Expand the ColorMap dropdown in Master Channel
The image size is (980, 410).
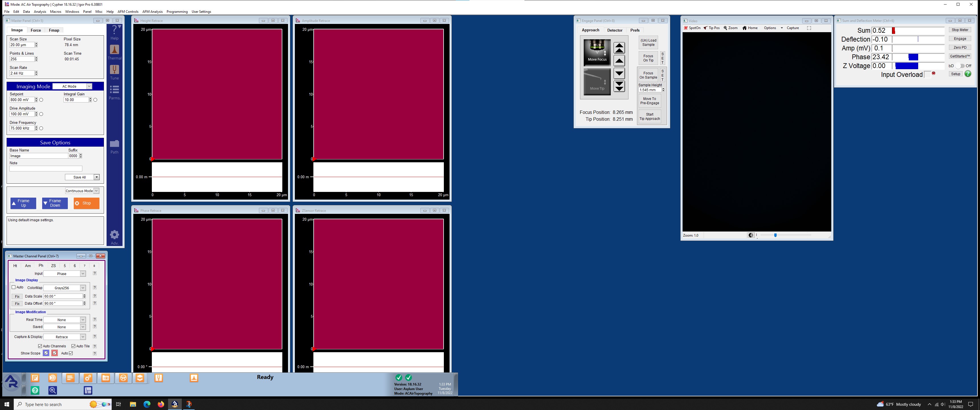click(83, 288)
